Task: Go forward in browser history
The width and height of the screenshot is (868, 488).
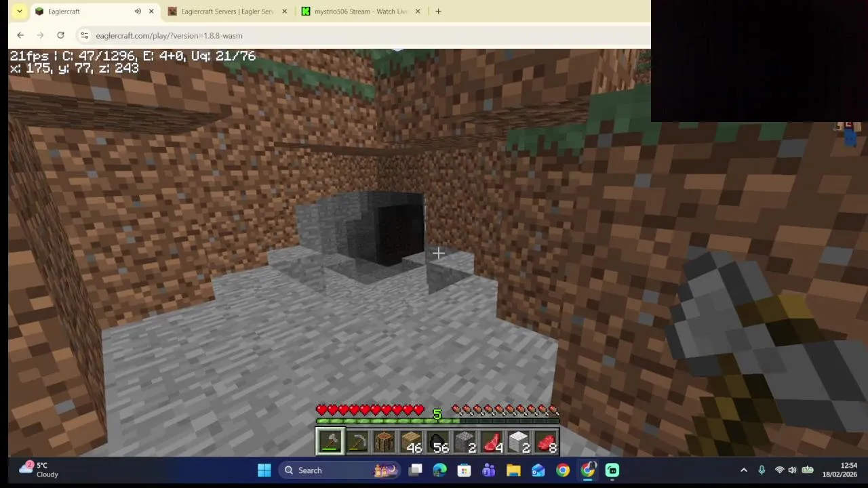Action: 40,35
